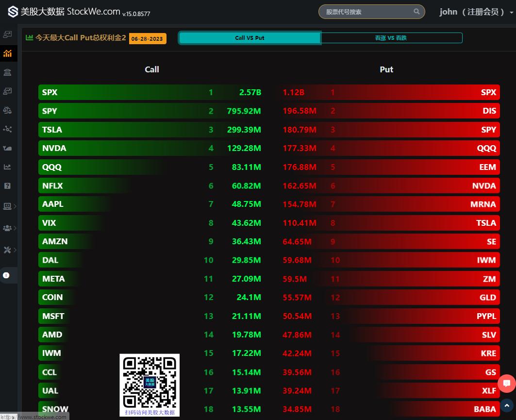Open the balance scale sidebar icon

pos(7,110)
